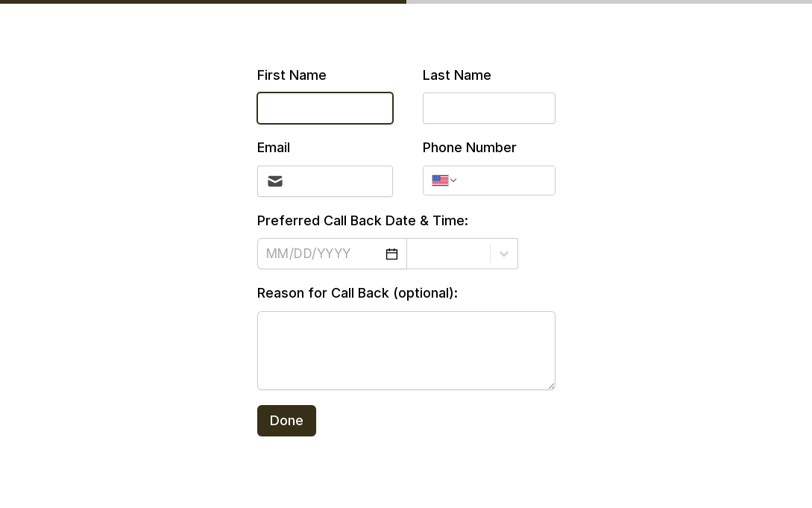The height and width of the screenshot is (508, 812).
Task: Click into the Last Name field
Action: [x=489, y=108]
